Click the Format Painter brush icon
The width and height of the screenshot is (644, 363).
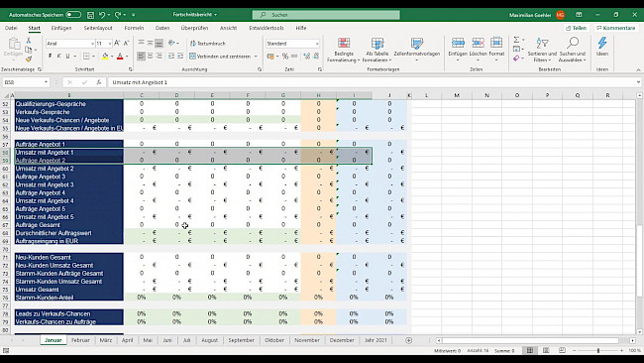click(x=29, y=60)
